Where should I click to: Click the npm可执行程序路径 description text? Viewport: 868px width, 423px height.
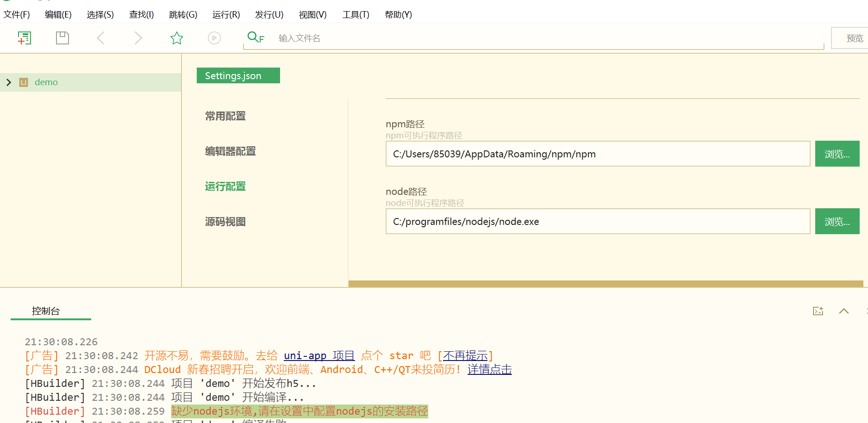[x=424, y=135]
